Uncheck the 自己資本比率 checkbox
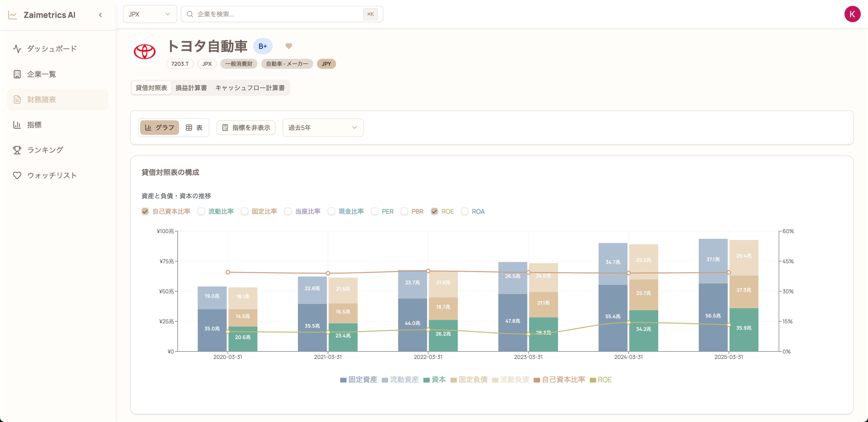Viewport: 868px width, 422px height. [145, 211]
